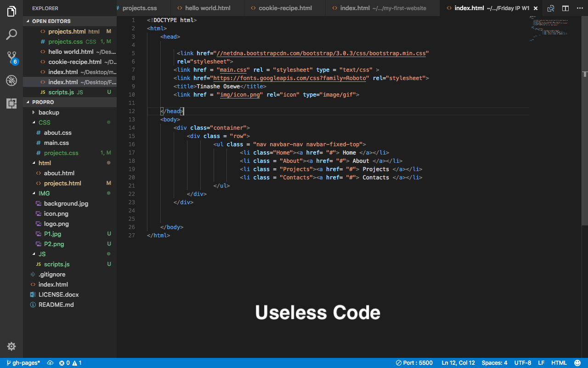Click the code minimap preview
The image size is (588, 368).
(549, 29)
